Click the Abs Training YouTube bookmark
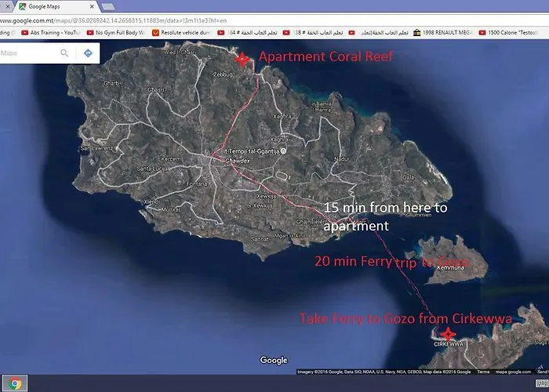This screenshot has height=392, width=549. (51, 33)
